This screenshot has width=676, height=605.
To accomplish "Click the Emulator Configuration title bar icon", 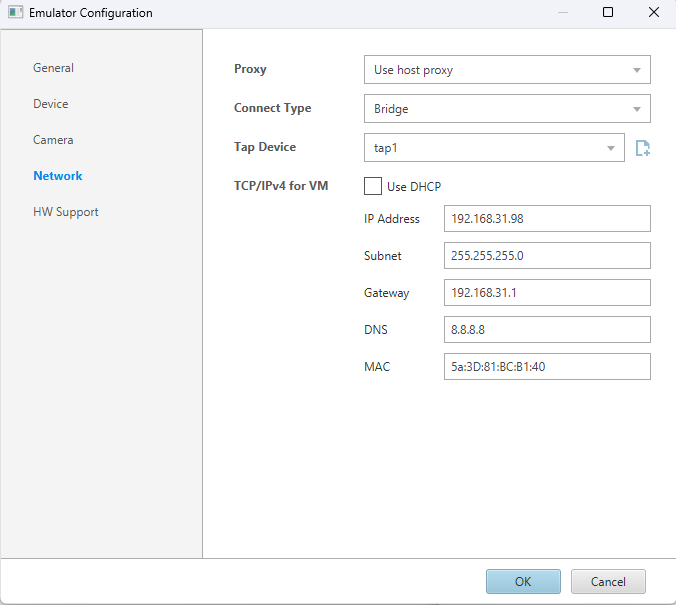I will 15,13.
